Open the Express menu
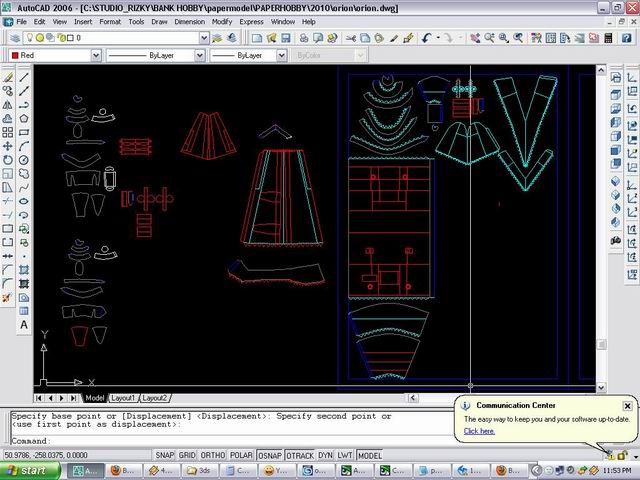Image resolution: width=640 pixels, height=480 pixels. click(251, 22)
